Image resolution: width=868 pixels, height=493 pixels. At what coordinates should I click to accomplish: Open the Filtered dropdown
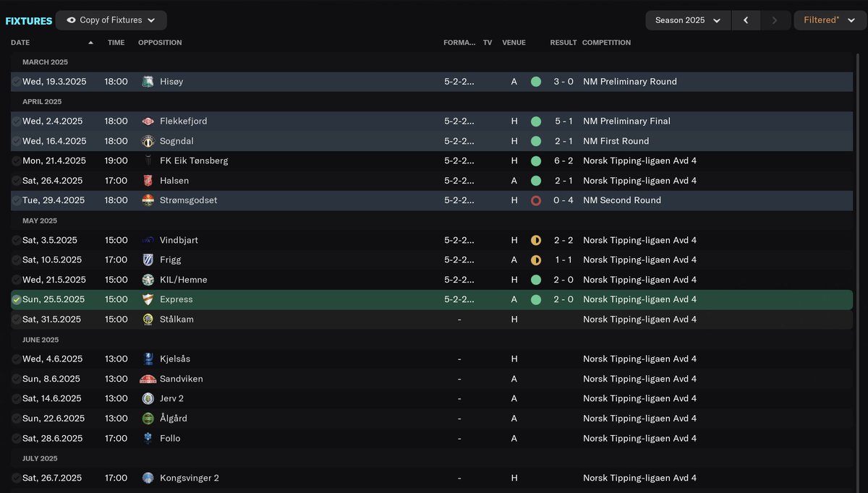[828, 20]
